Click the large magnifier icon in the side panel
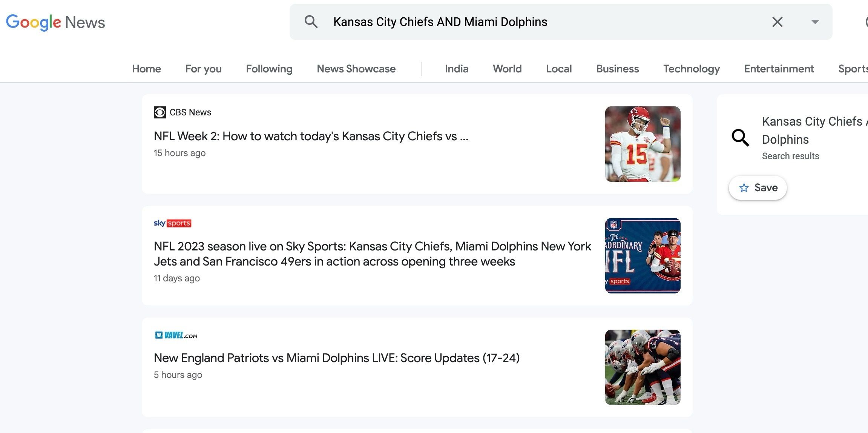 click(740, 138)
